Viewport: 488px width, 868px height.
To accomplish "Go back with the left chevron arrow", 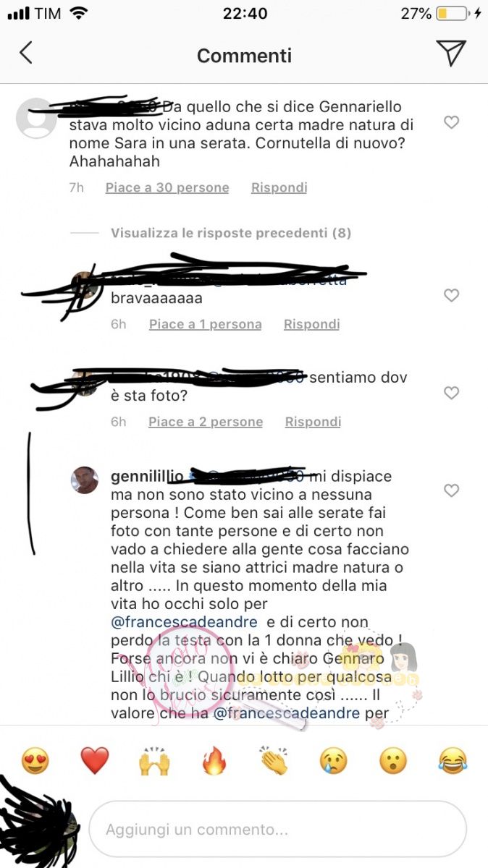I will tap(26, 53).
